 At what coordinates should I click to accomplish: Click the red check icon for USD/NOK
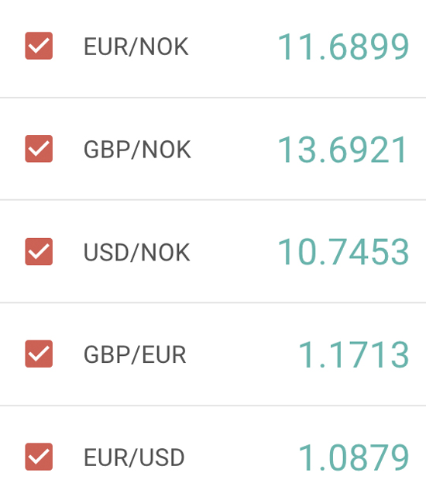(x=39, y=251)
